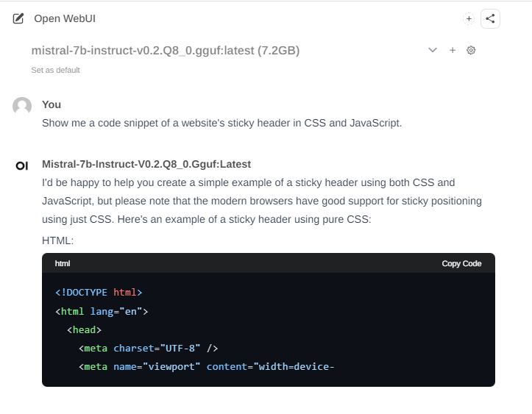Click the Ollama model avatar icon
Image resolution: width=532 pixels, height=414 pixels.
coord(22,165)
